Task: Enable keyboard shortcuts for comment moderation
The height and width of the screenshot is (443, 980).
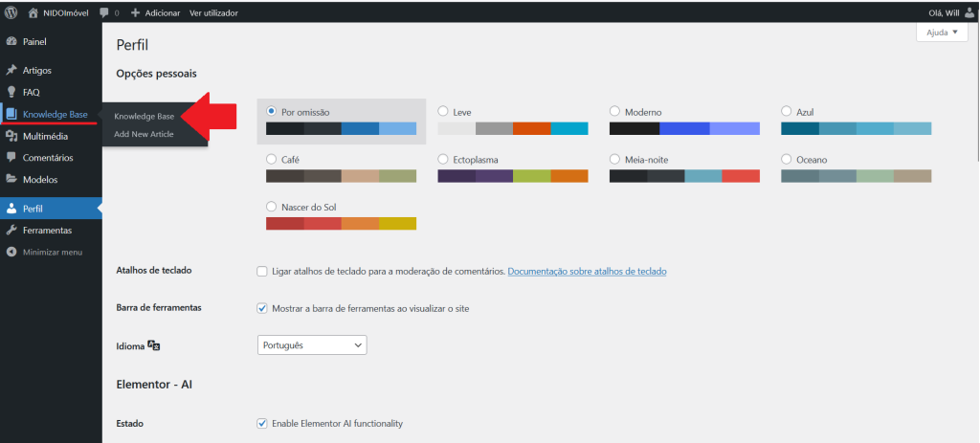Action: [262, 272]
